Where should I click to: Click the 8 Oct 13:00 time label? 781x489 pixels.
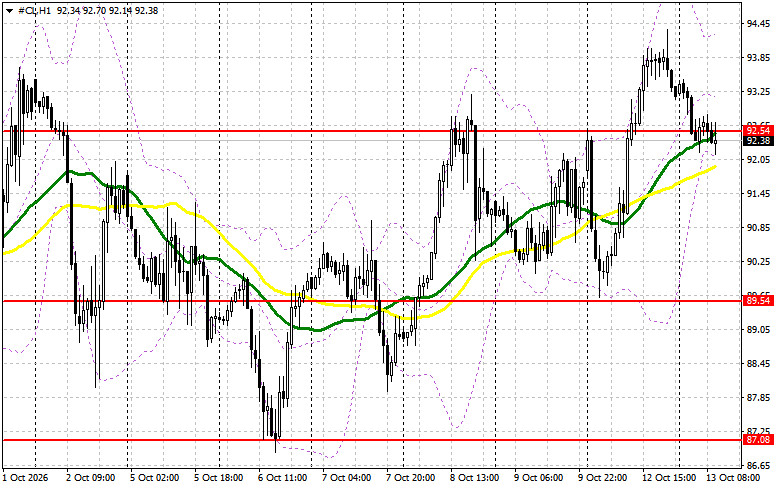click(475, 478)
